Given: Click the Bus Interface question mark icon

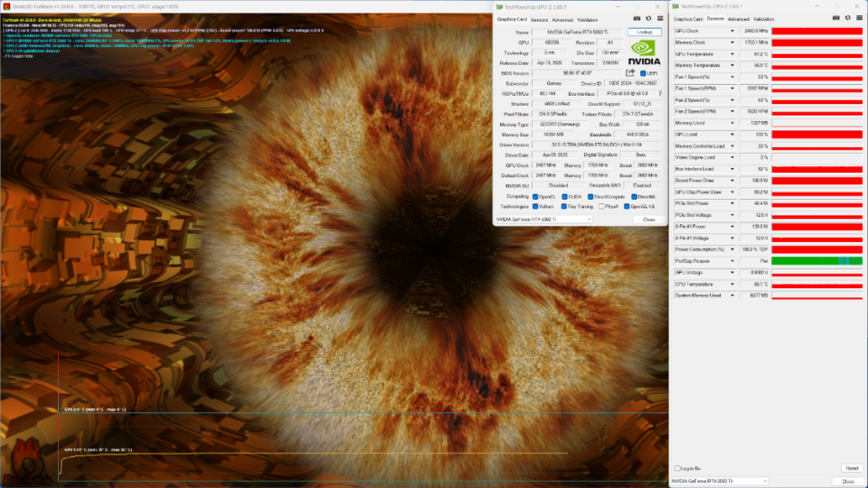Looking at the screenshot, I should coord(660,93).
